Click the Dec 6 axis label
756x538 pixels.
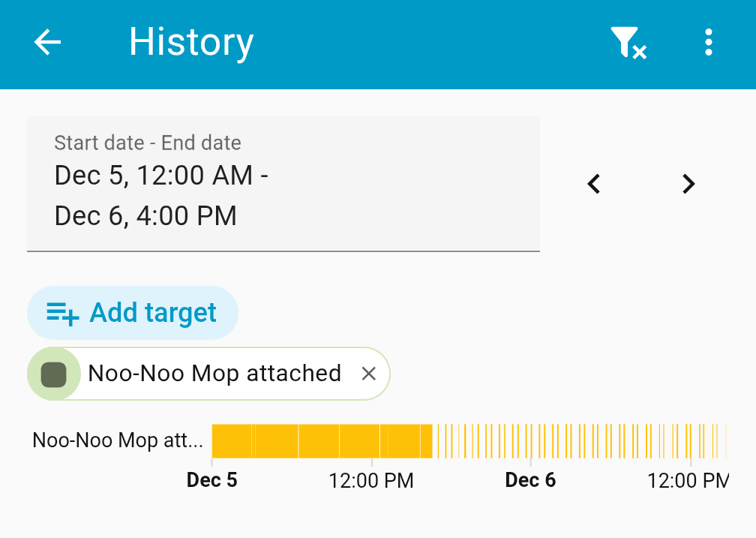click(x=530, y=480)
